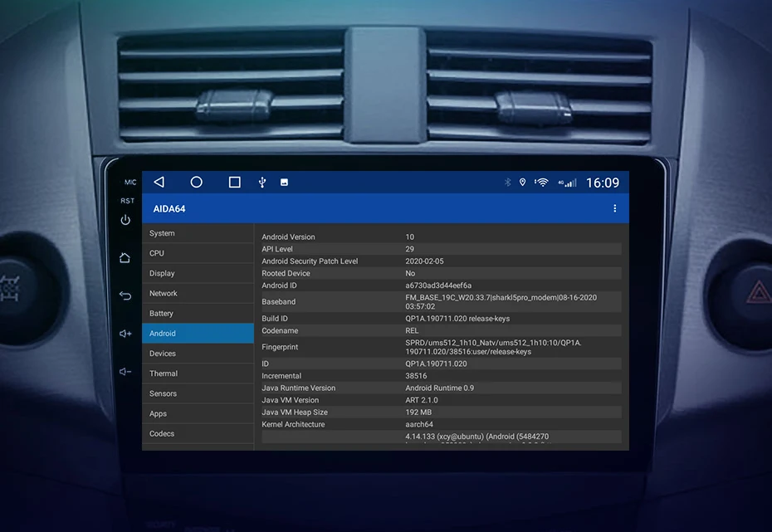Tap the RST reset pinhole label

click(x=127, y=201)
